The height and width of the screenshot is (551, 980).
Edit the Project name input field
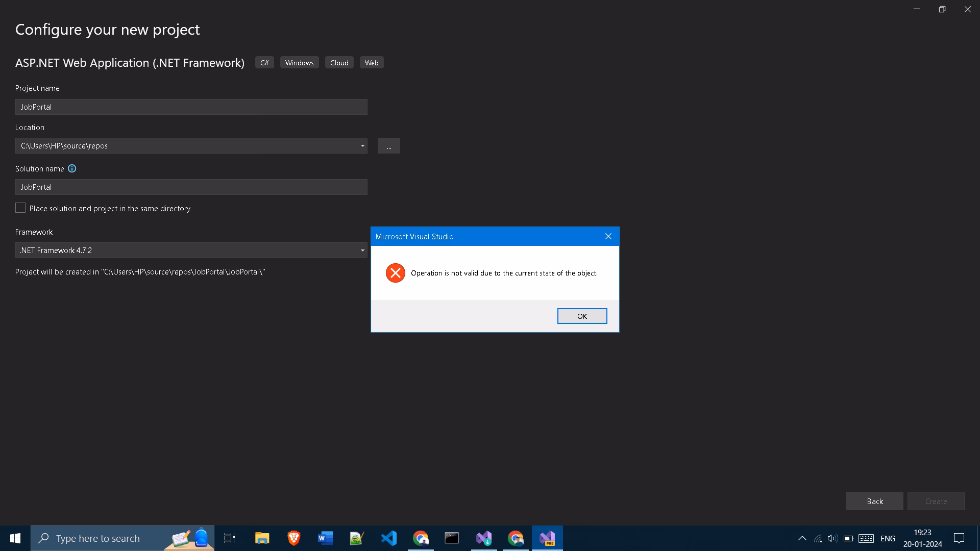(191, 107)
